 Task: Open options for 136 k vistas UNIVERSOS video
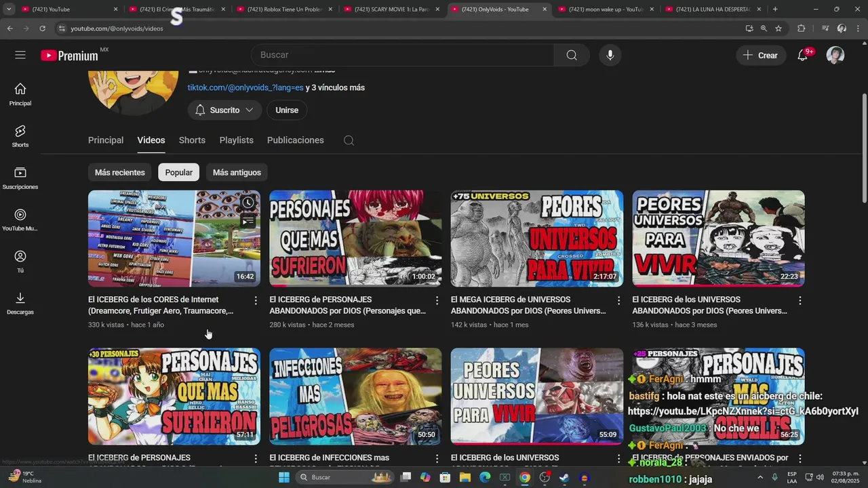click(800, 300)
